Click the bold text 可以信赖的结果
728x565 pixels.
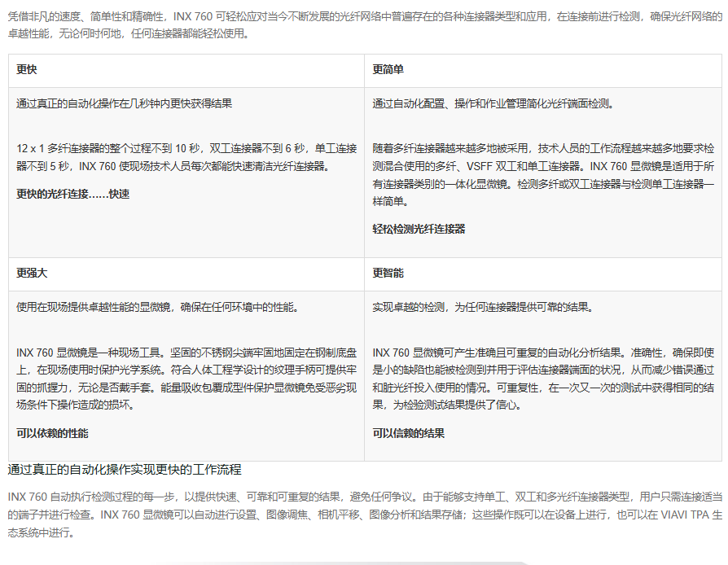tap(409, 434)
